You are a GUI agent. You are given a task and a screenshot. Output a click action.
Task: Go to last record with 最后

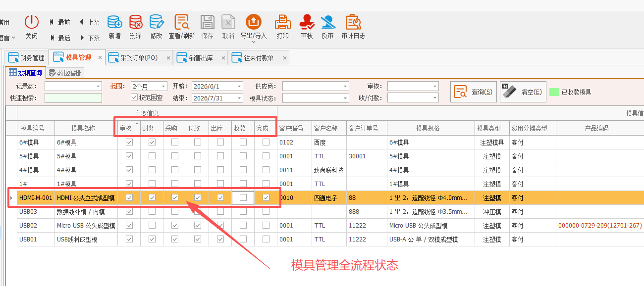click(x=60, y=38)
